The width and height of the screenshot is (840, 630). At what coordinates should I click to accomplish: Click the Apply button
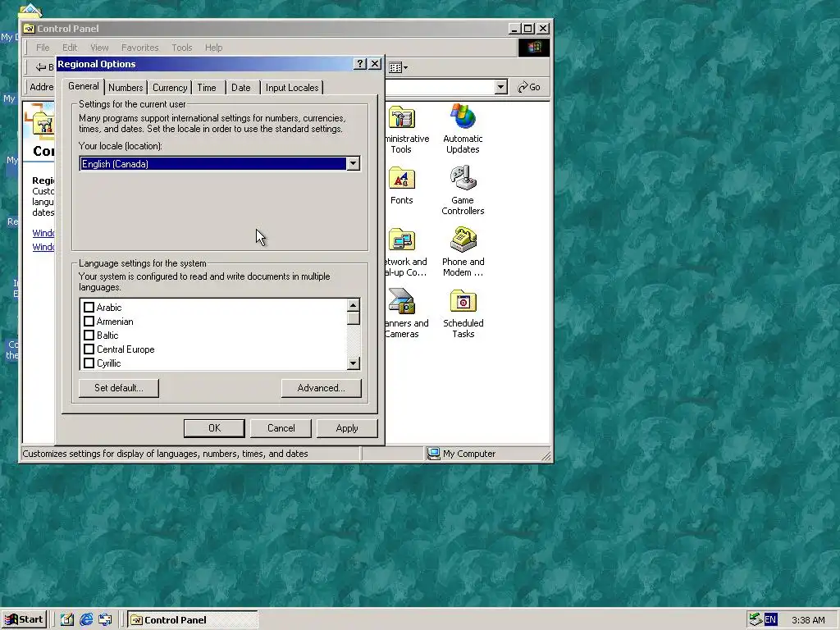click(347, 428)
